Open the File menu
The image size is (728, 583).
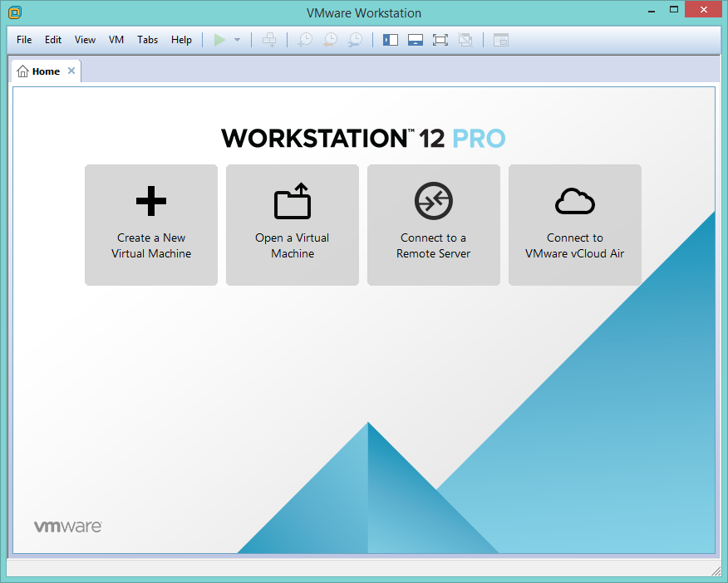pos(24,40)
